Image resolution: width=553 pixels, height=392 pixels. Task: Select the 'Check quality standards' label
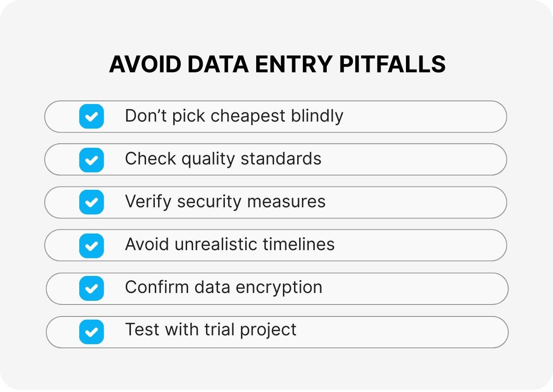pos(223,159)
